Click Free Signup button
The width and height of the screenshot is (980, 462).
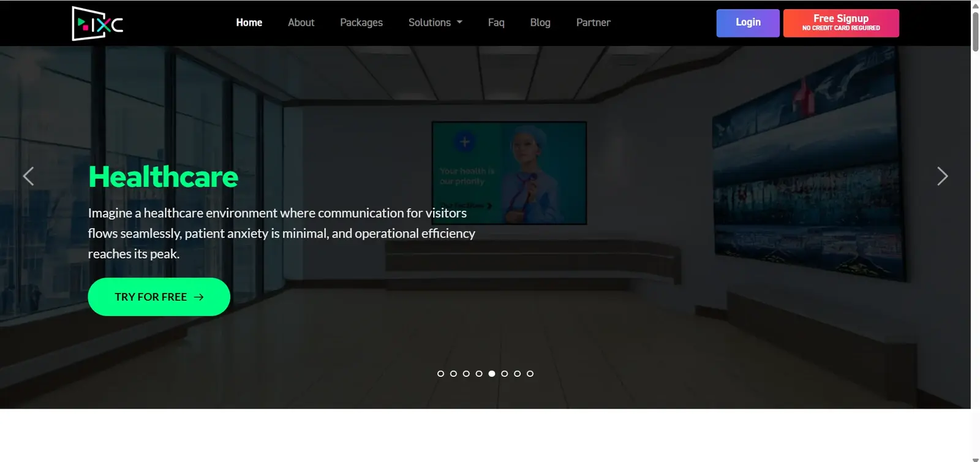841,23
